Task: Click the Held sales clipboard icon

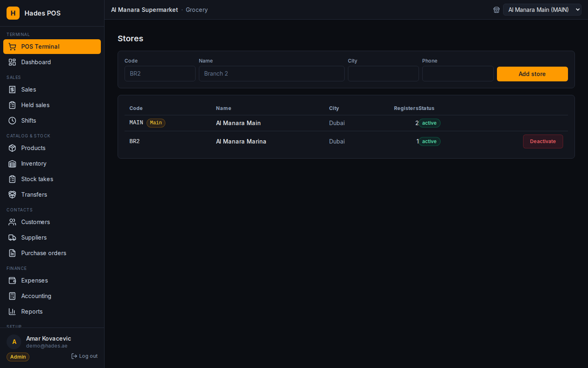Action: [12, 105]
